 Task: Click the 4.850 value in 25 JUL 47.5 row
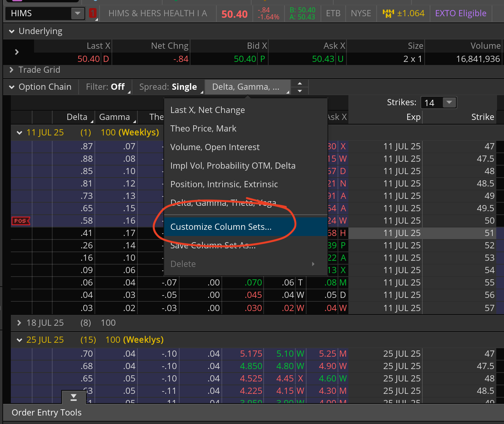[x=251, y=366]
